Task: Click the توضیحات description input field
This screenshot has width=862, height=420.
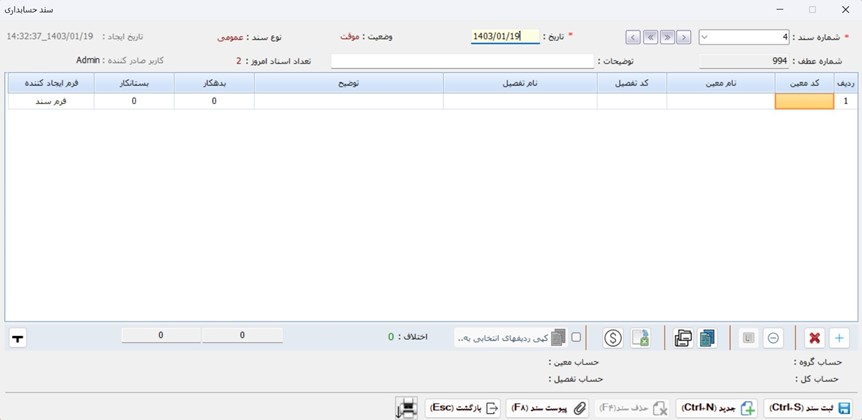Action: tap(462, 61)
